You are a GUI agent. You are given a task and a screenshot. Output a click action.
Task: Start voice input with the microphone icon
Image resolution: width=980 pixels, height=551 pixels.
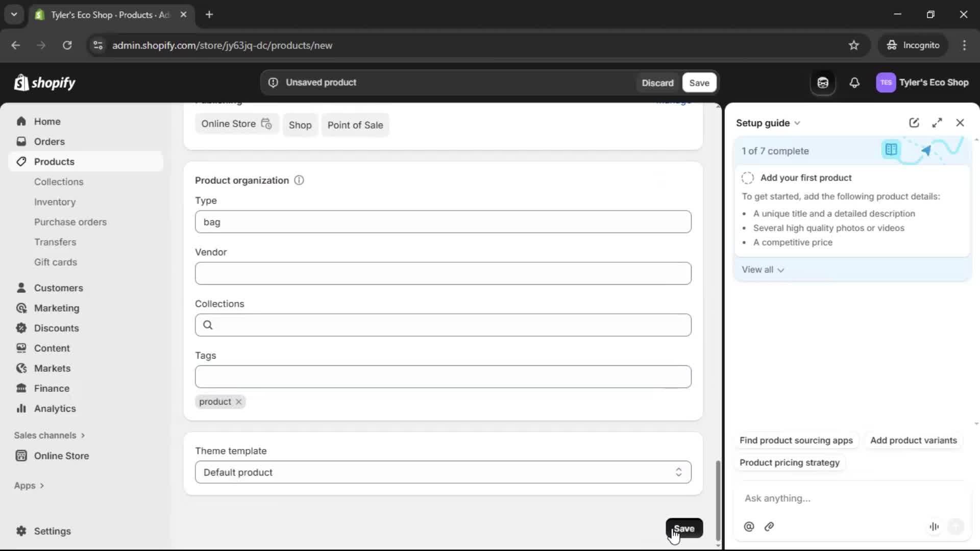pos(934,527)
